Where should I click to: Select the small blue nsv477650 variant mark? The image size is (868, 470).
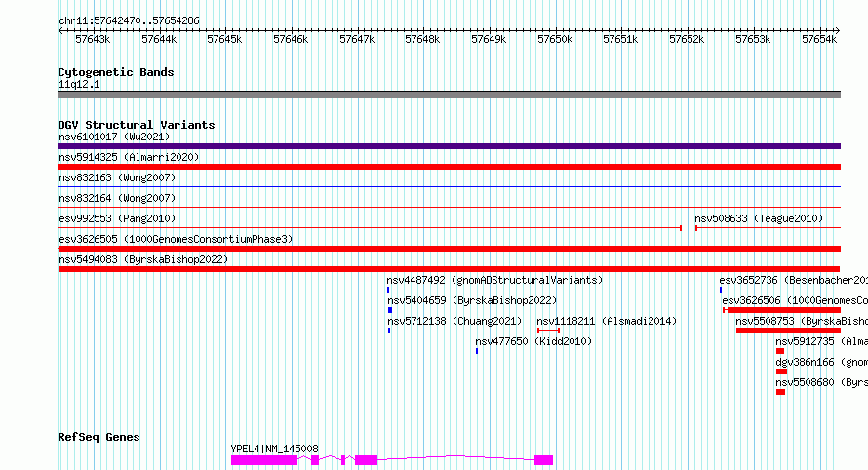(477, 351)
